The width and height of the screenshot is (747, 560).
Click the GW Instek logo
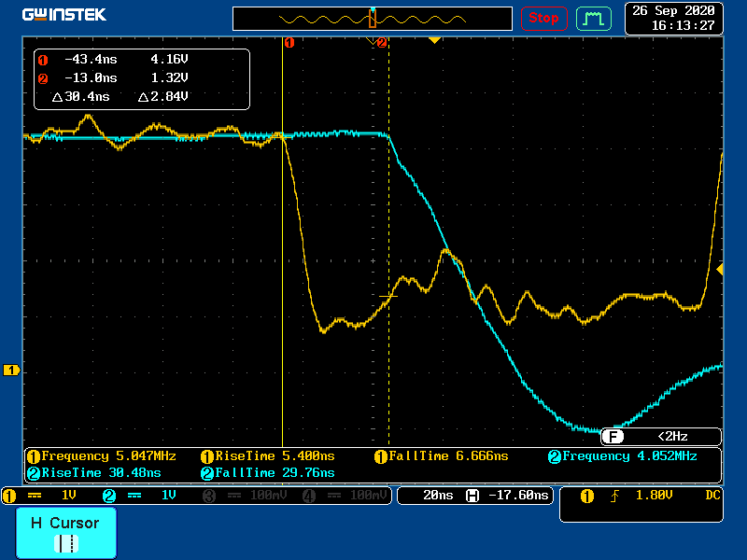click(63, 15)
